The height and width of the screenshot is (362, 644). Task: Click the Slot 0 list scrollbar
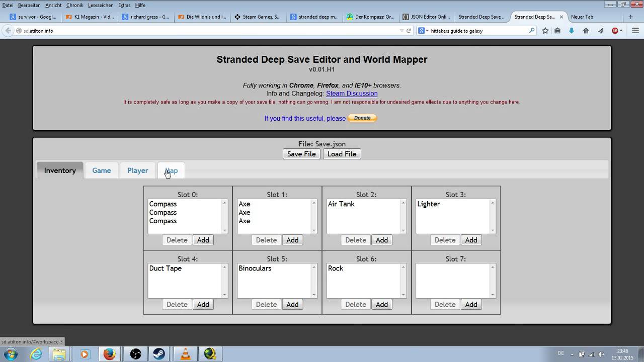[x=224, y=217]
